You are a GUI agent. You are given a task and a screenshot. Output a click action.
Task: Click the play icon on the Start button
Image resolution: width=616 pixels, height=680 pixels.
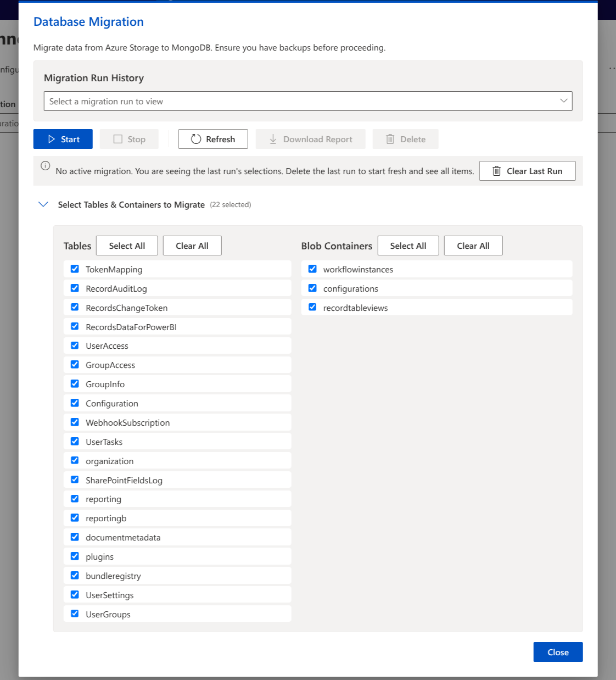pyautogui.click(x=51, y=139)
